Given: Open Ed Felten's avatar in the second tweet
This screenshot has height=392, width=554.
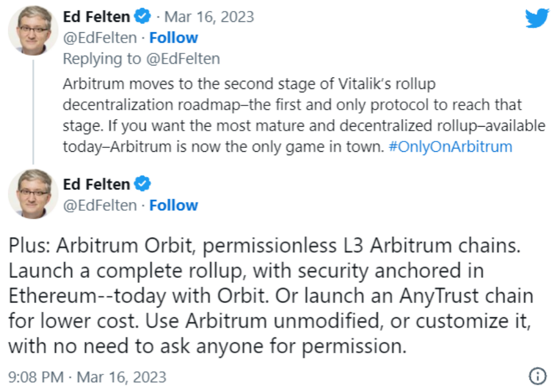Looking at the screenshot, I should 33,194.
